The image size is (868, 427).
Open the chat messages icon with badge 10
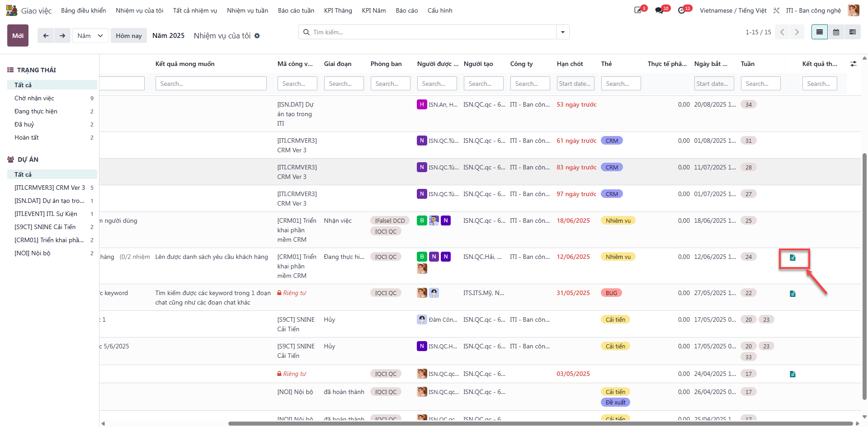[659, 10]
